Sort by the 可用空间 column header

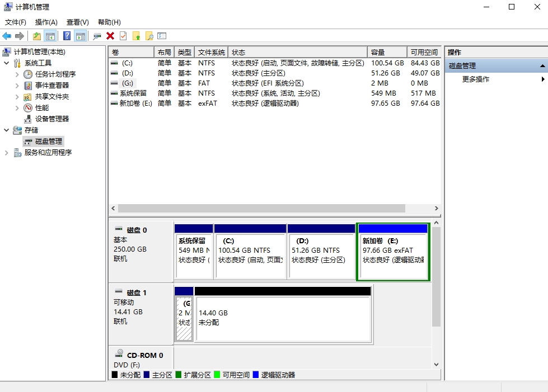pyautogui.click(x=424, y=53)
